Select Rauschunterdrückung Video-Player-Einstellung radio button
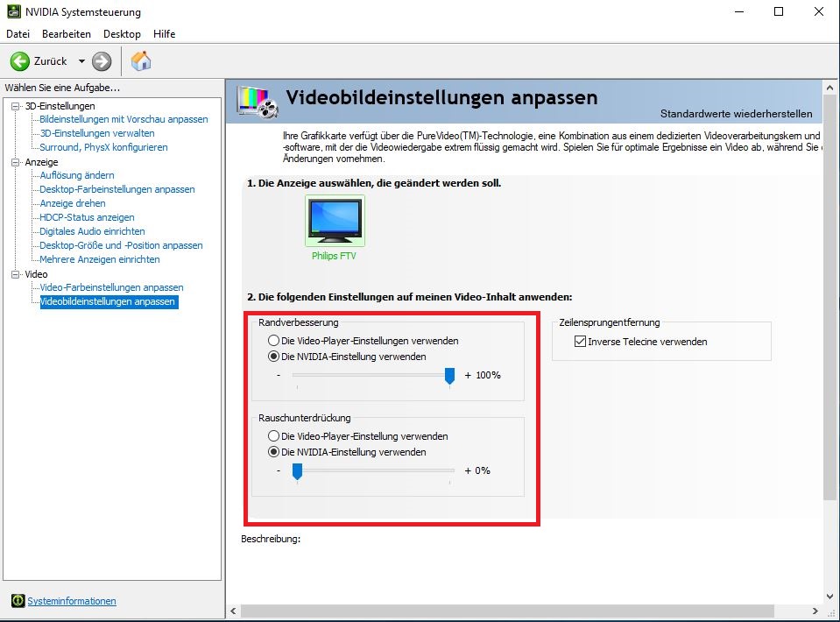The image size is (840, 622). 274,436
